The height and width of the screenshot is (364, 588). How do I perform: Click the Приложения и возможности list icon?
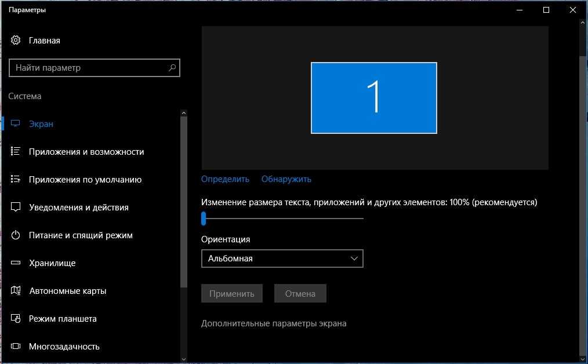pos(16,151)
